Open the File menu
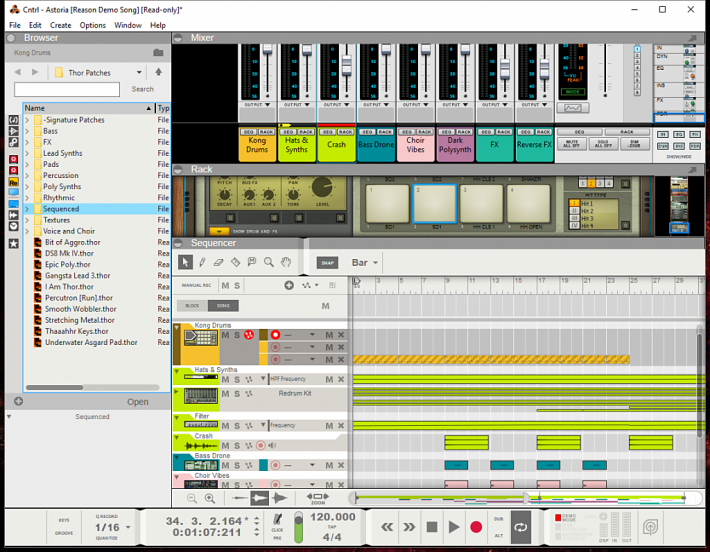The image size is (710, 552). coord(14,25)
